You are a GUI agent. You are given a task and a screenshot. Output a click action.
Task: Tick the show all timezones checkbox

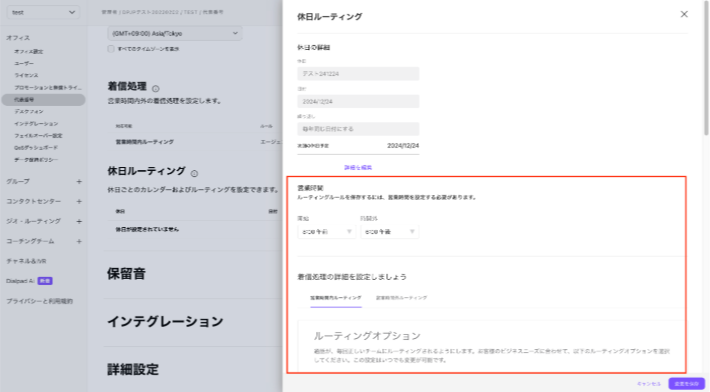111,48
